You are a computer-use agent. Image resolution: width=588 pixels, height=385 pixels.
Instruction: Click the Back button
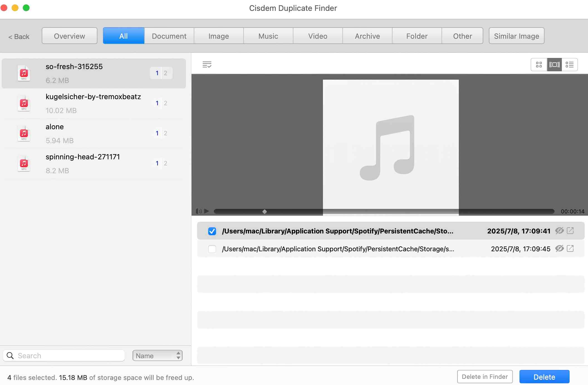tap(19, 36)
